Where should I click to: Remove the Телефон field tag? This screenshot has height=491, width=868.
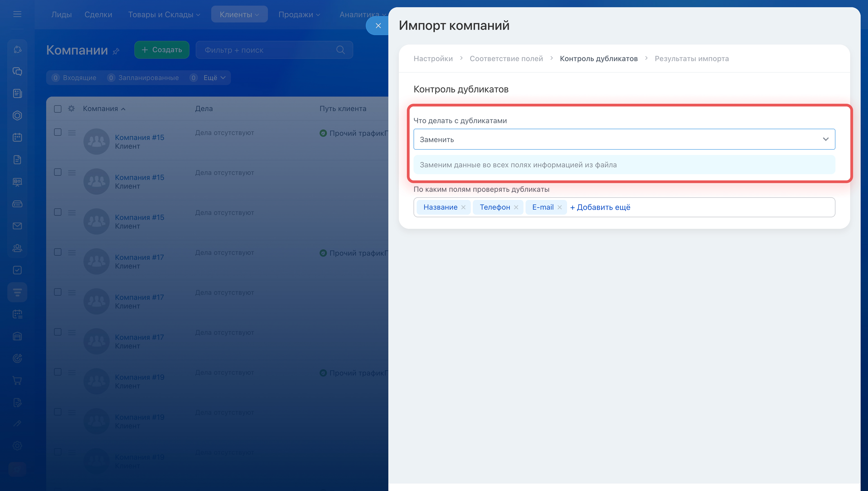pyautogui.click(x=516, y=207)
